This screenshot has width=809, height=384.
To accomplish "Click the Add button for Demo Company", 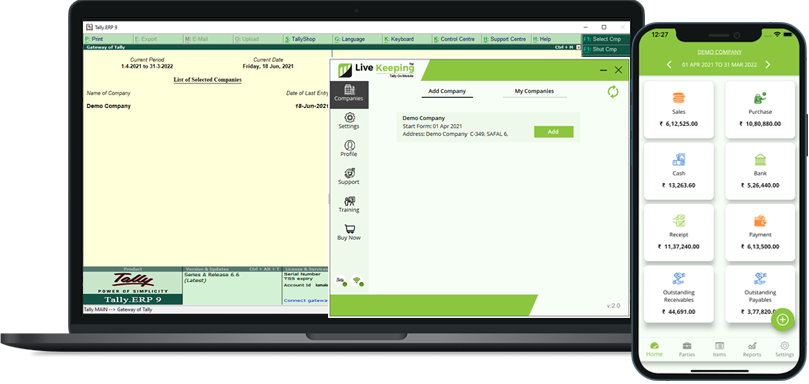I will coord(554,132).
